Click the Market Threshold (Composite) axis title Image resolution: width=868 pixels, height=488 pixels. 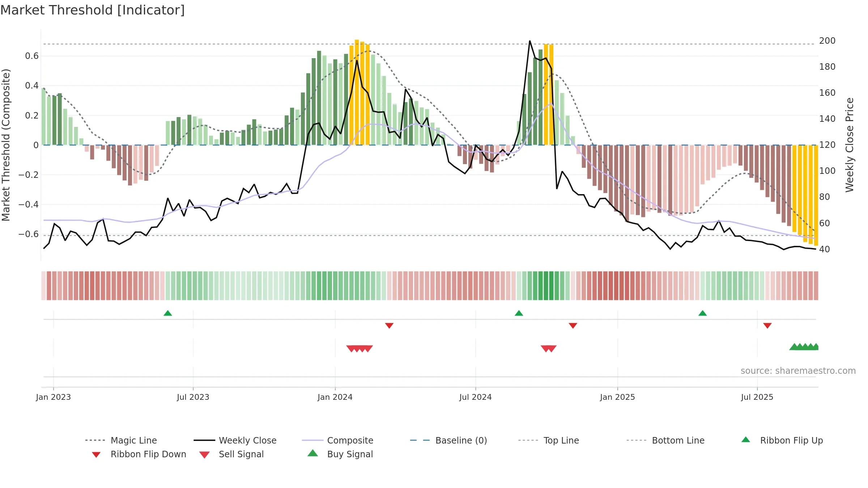click(x=6, y=145)
